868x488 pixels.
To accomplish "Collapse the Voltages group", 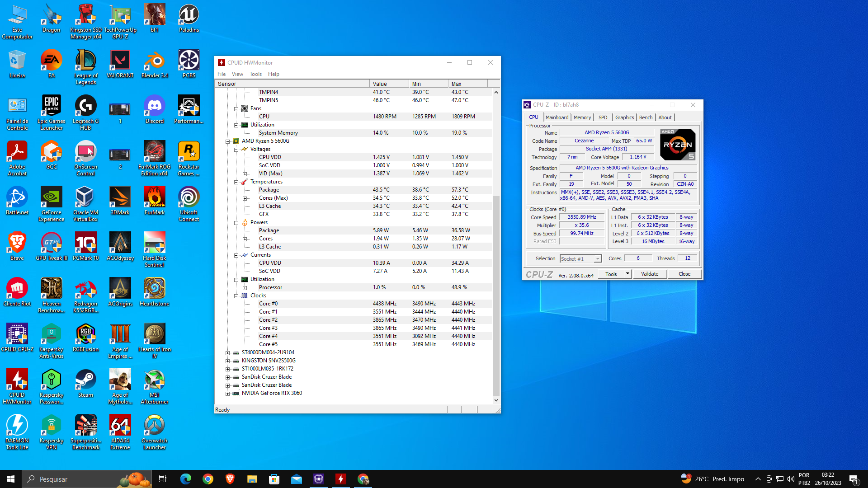I will pos(236,150).
